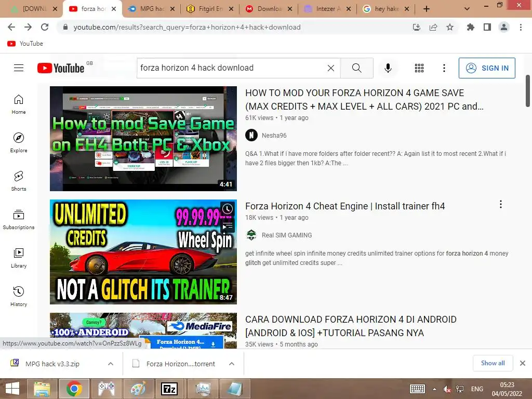The height and width of the screenshot is (399, 532).
Task: Reload the page with the refresh icon
Action: [x=45, y=27]
